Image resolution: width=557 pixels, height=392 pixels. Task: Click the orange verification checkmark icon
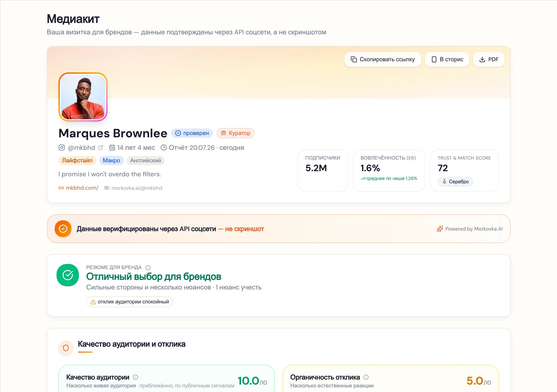pos(63,229)
